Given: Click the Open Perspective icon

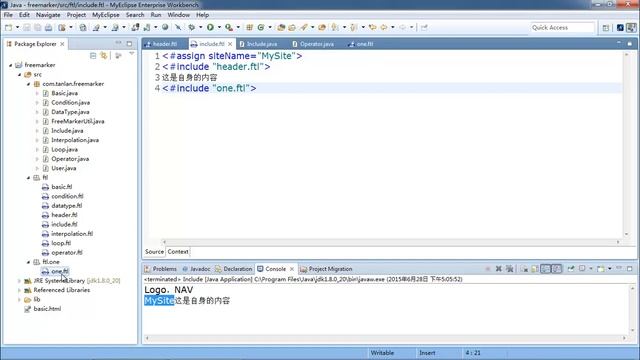Looking at the screenshot, I should [x=606, y=28].
